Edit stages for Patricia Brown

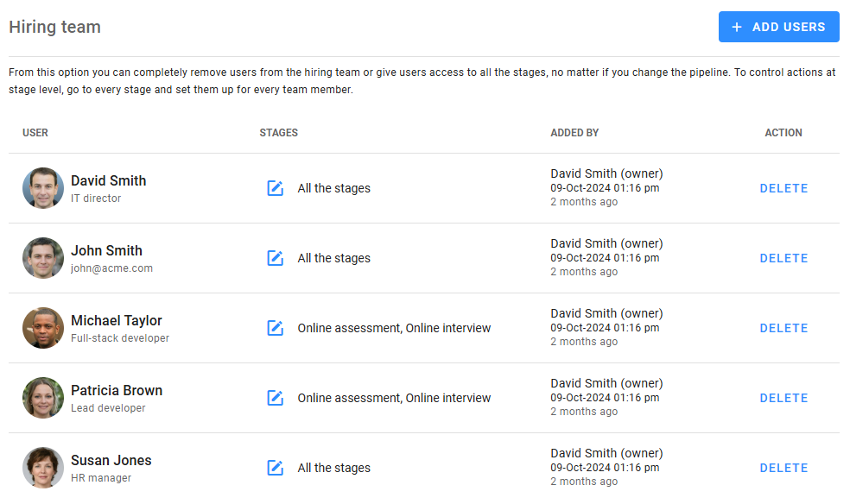pyautogui.click(x=276, y=398)
